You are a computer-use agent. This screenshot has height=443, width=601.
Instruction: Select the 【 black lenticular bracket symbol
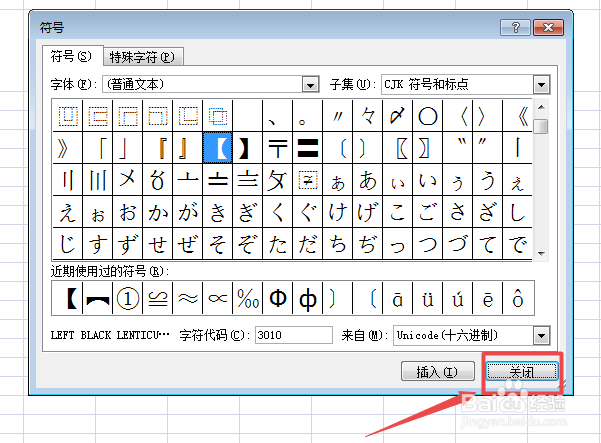[x=217, y=148]
